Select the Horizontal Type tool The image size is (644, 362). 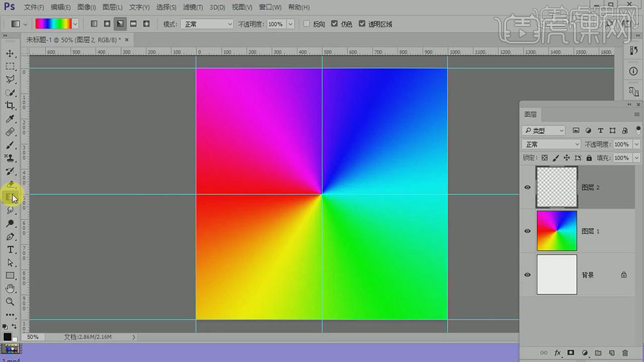(10, 250)
